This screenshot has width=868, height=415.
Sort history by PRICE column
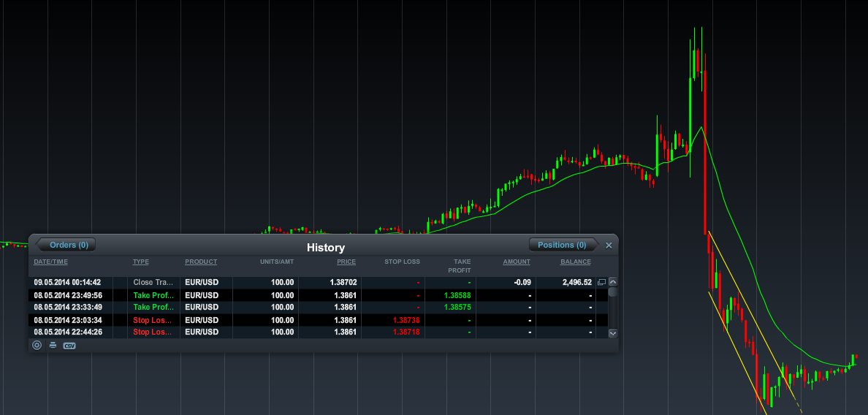click(346, 262)
